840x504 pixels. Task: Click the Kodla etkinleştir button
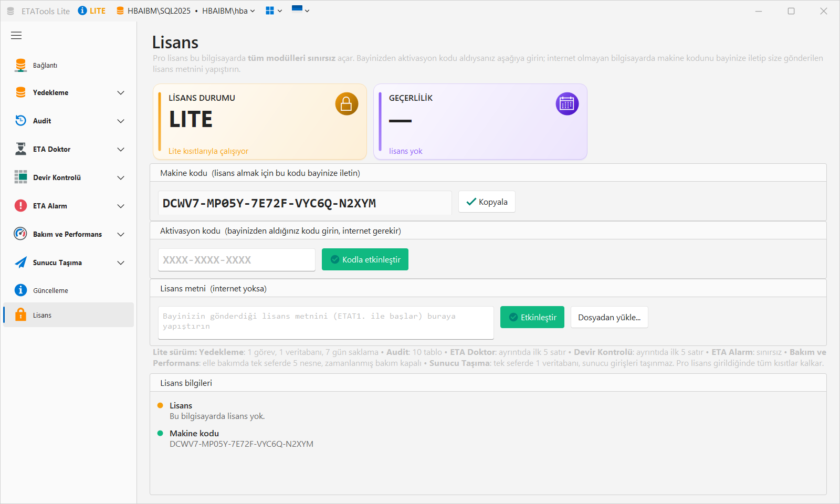tap(365, 259)
